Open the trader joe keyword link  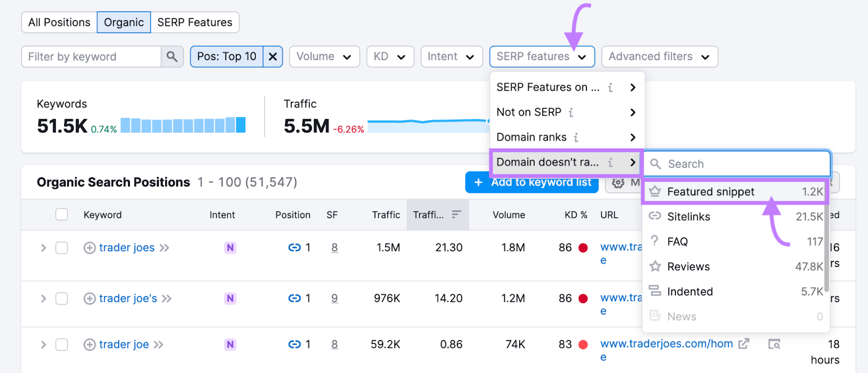(124, 345)
